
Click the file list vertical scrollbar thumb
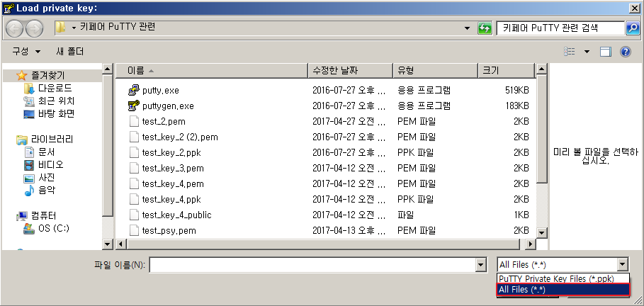(x=542, y=128)
